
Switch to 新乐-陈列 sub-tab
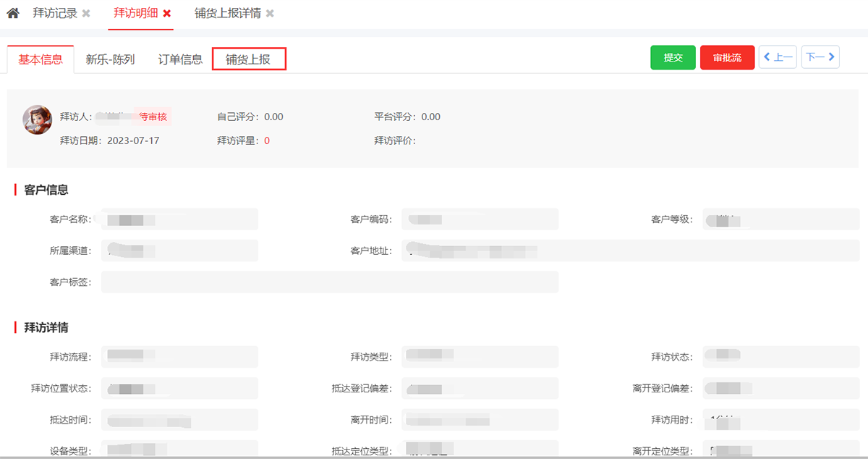coord(110,59)
